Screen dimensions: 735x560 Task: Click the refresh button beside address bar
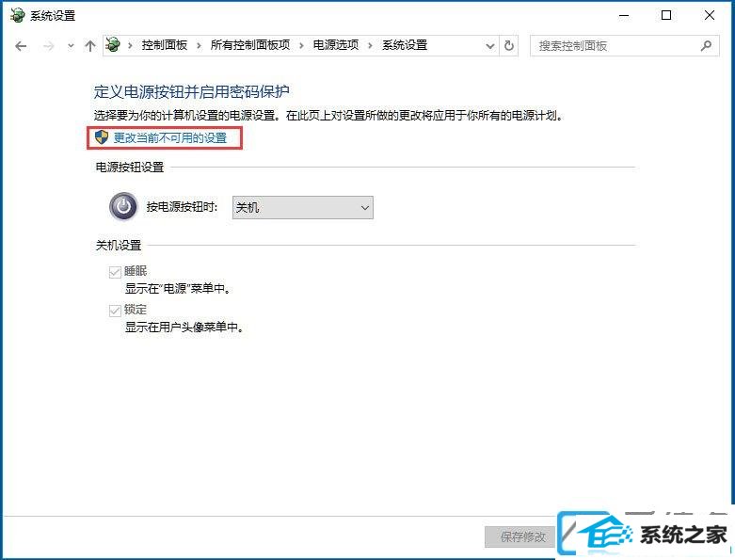[509, 46]
